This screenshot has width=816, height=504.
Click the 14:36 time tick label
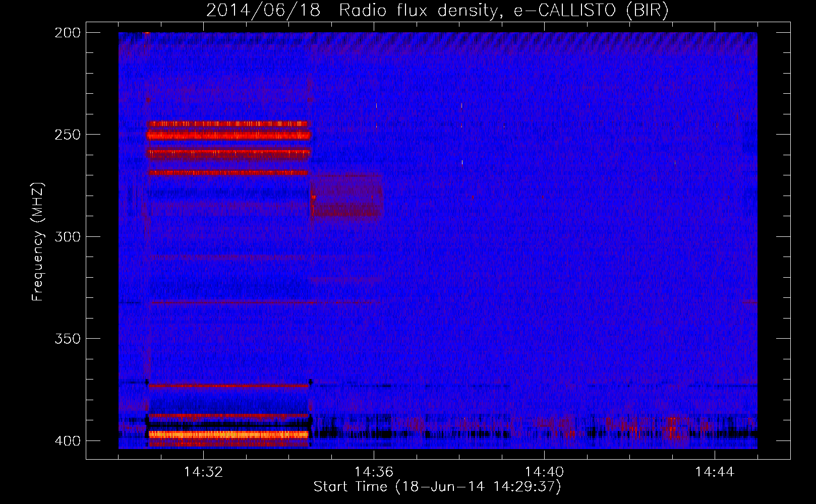374,472
